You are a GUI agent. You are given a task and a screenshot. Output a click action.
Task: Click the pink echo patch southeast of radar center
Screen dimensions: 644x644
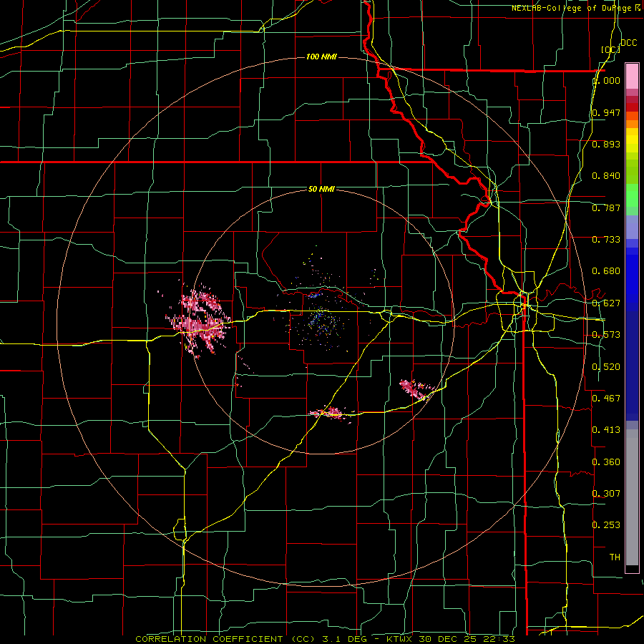[416, 390]
